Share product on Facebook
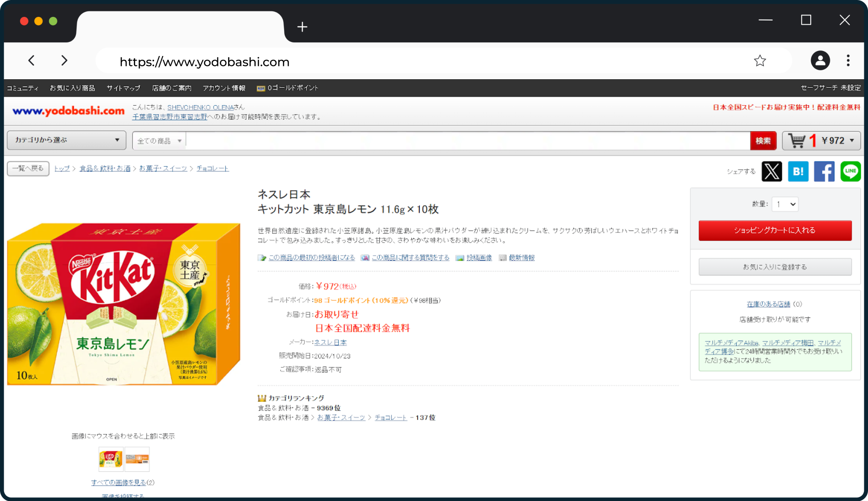Screen dimensions: 868x501 click(x=824, y=172)
